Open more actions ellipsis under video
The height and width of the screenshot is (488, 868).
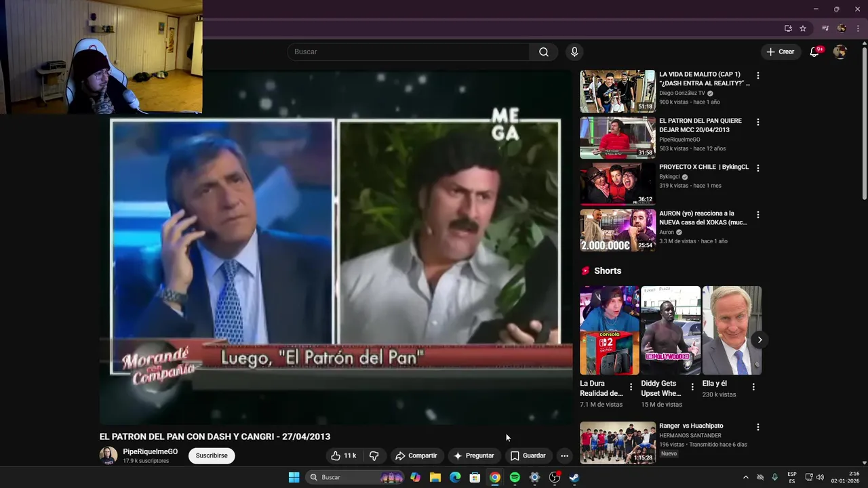click(x=564, y=456)
